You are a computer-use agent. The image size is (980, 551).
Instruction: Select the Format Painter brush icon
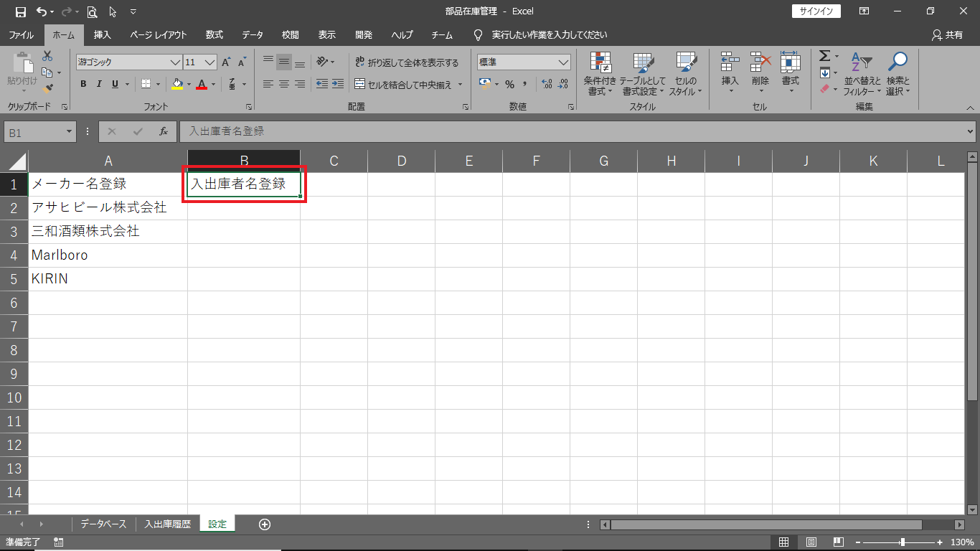[47, 88]
